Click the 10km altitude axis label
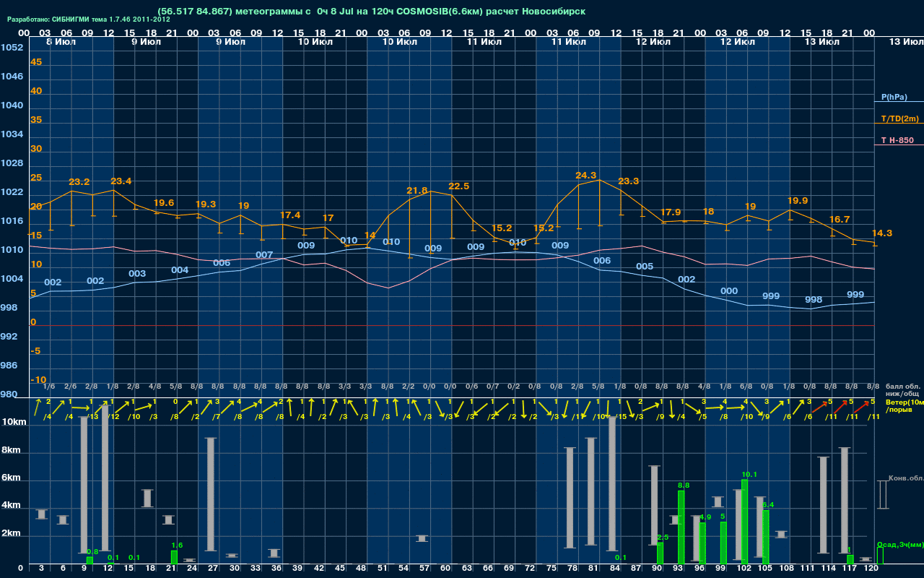The image size is (924, 578). [x=14, y=422]
